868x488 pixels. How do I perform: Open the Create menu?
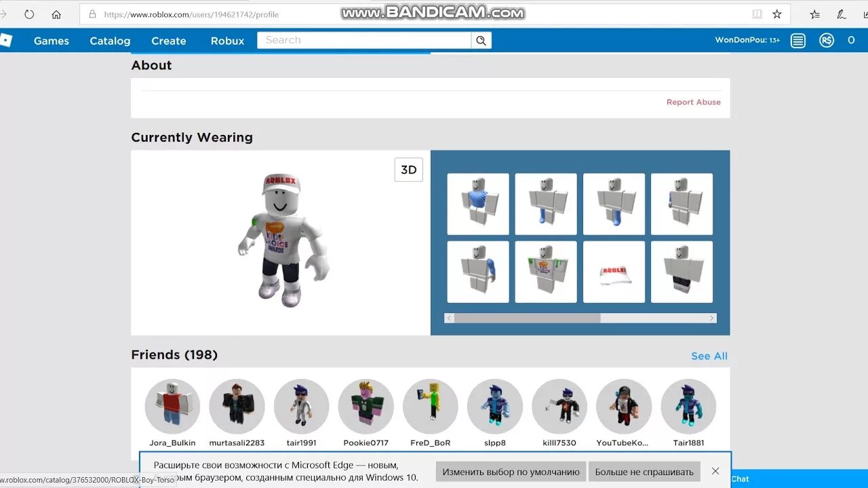(169, 41)
